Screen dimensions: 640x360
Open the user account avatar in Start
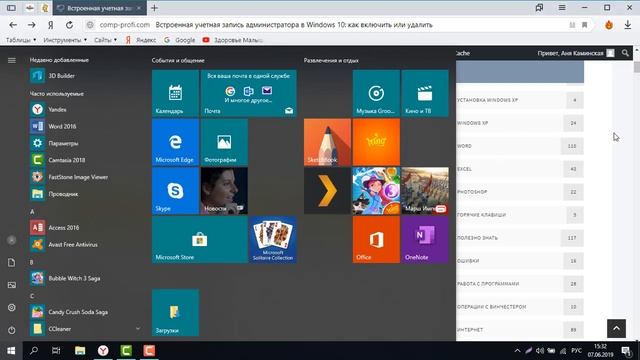pyautogui.click(x=11, y=240)
